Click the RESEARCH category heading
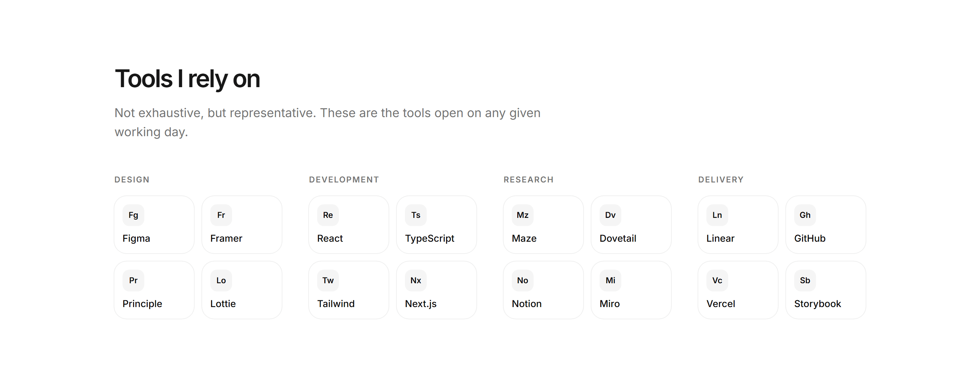Viewport: 980px width, 384px height. 528,180
